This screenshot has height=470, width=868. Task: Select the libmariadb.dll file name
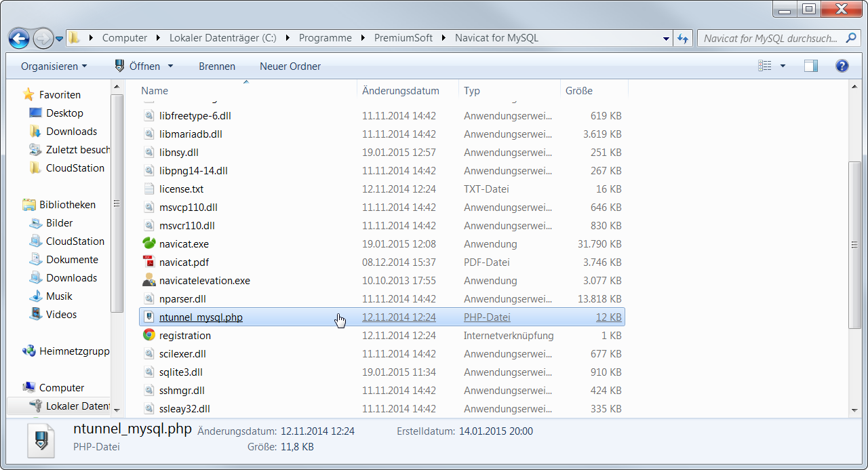(x=191, y=134)
